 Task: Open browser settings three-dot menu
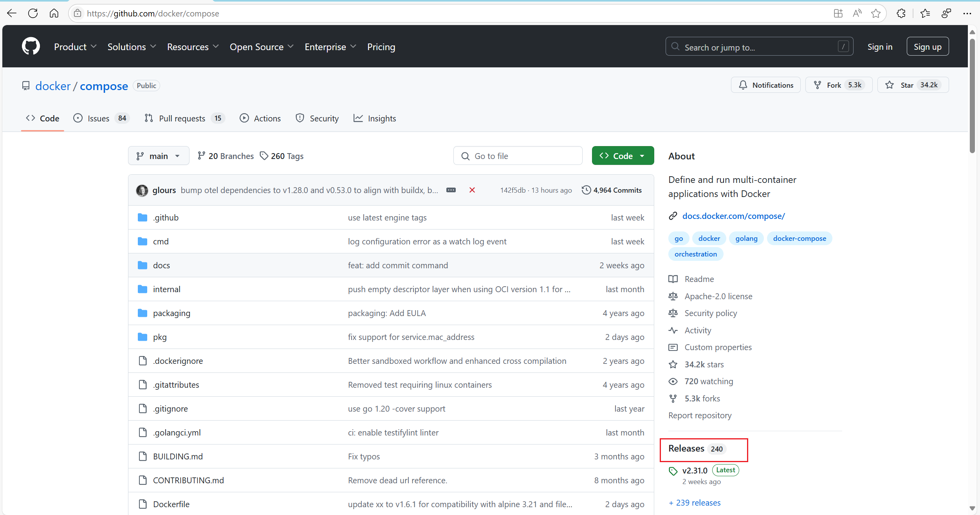click(967, 13)
